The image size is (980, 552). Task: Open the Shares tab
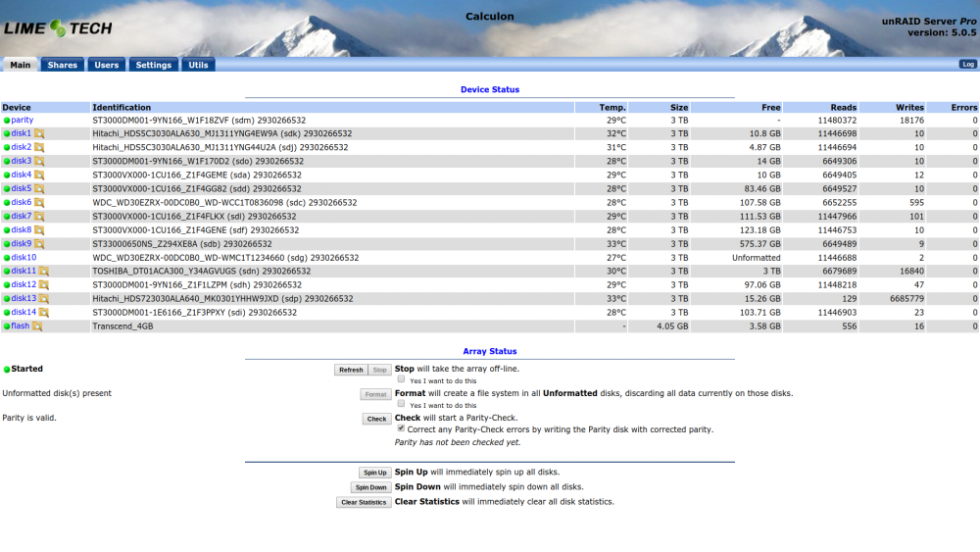(63, 65)
